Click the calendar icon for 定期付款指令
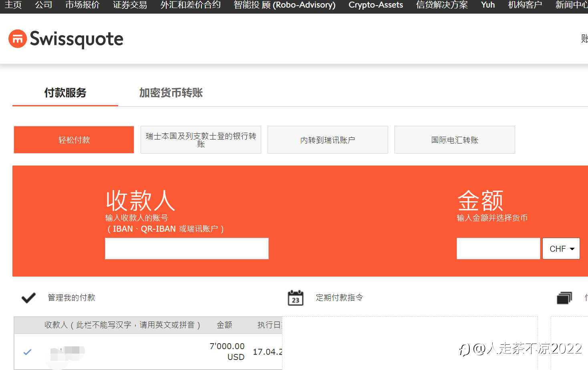Viewport: 588px width, 370px height. pos(296,298)
